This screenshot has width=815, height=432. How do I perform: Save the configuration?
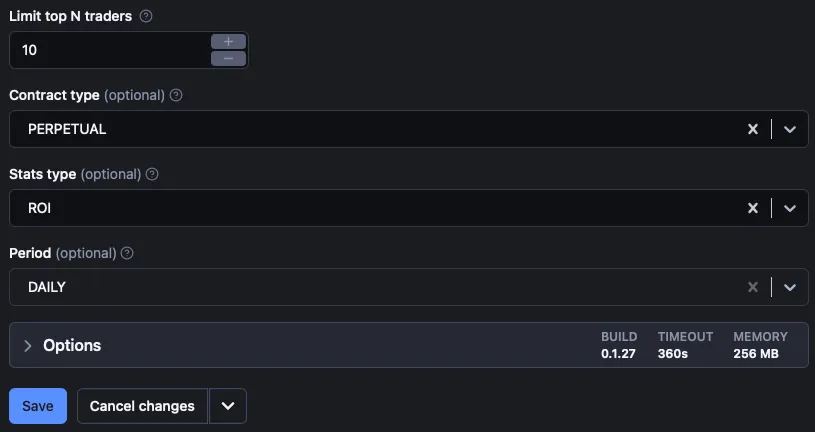tap(38, 406)
